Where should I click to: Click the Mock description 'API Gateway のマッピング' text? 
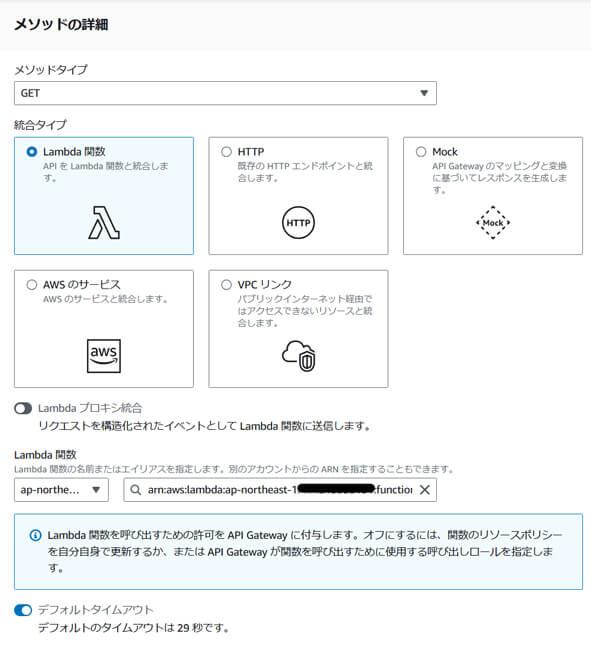[x=499, y=178]
